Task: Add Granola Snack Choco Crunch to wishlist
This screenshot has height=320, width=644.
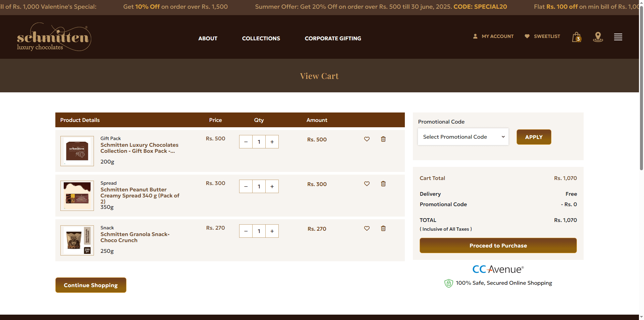Action: (367, 228)
